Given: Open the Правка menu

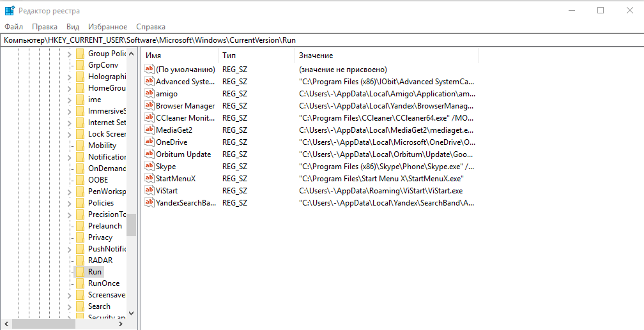Looking at the screenshot, I should click(44, 27).
